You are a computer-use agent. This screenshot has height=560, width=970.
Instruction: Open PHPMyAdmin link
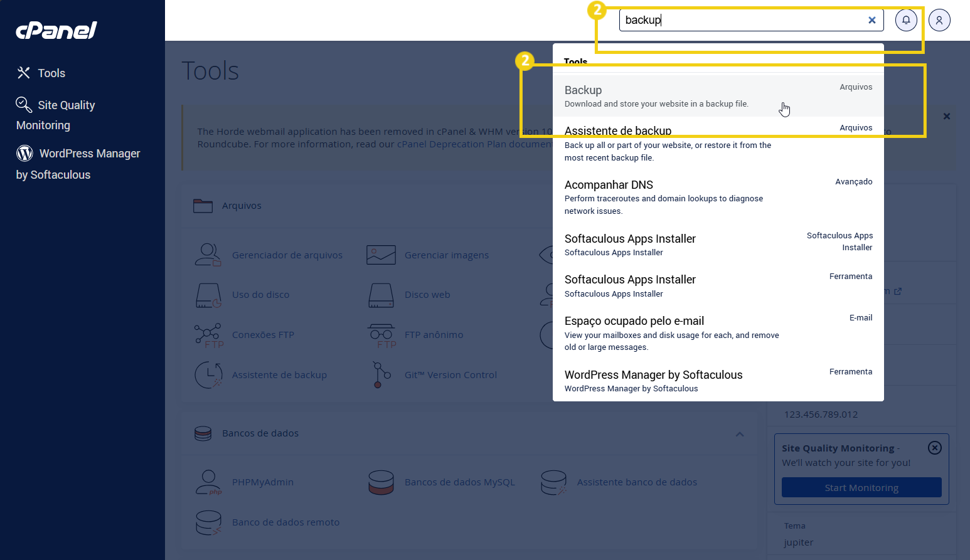coord(263,482)
